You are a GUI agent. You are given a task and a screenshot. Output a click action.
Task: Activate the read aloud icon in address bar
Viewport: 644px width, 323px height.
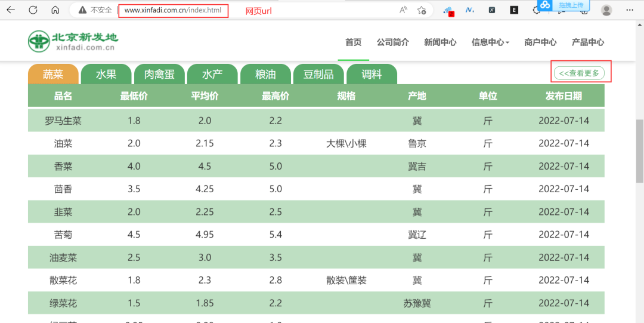[403, 10]
